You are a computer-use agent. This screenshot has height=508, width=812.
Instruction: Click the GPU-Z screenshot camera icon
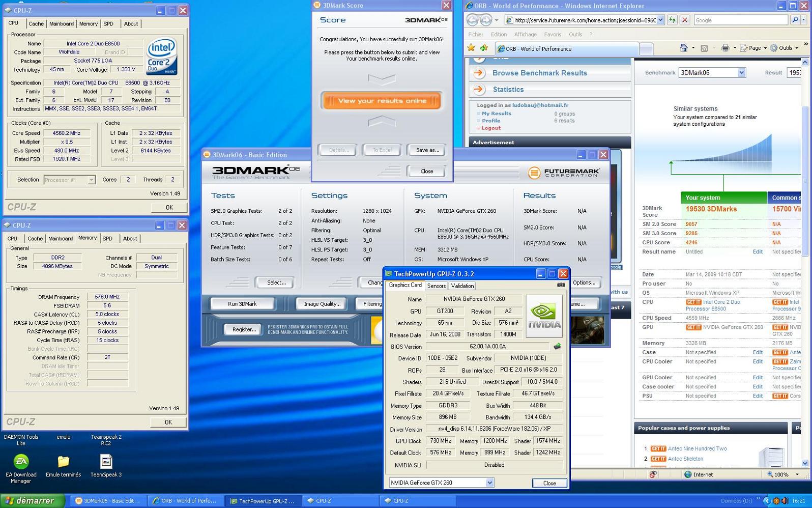tap(561, 285)
